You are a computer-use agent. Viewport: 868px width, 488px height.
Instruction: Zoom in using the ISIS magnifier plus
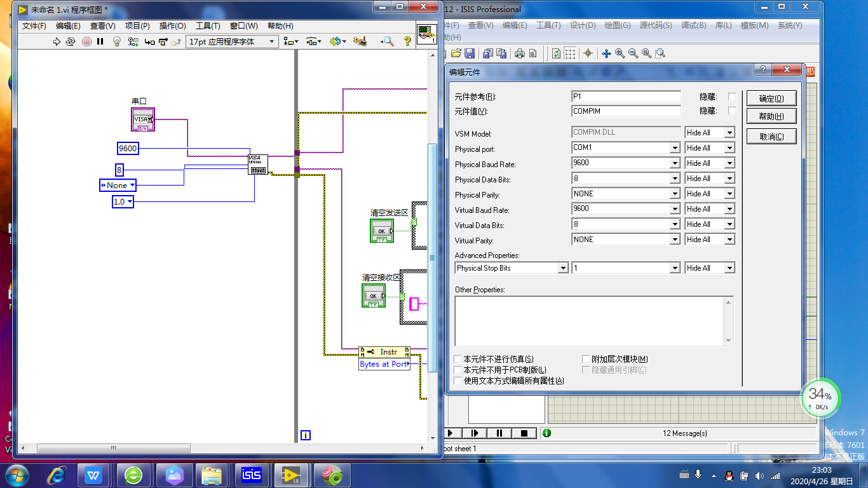(620, 53)
